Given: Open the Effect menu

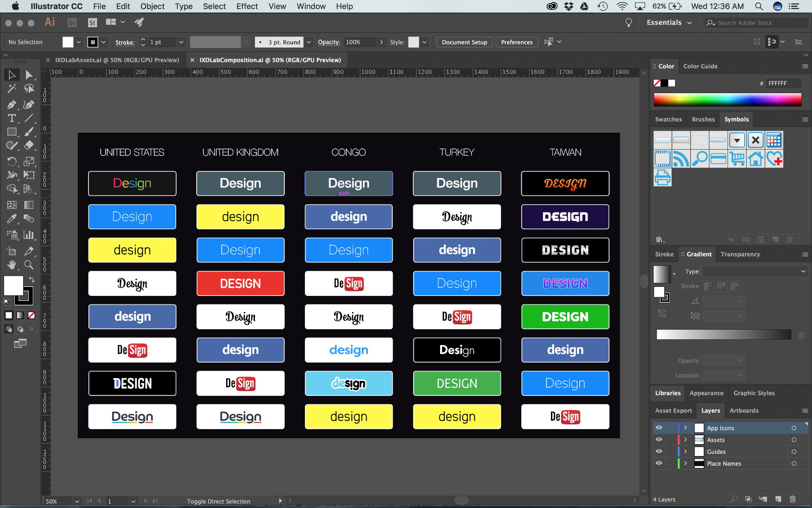Looking at the screenshot, I should tap(247, 6).
